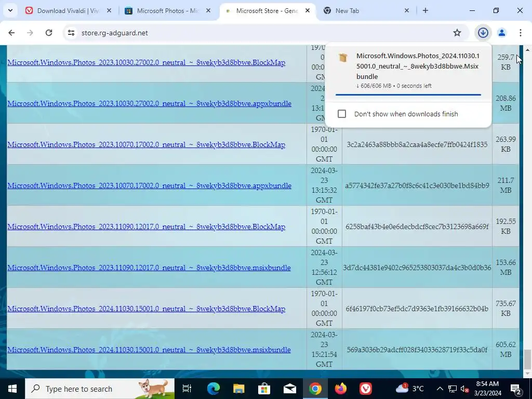Click the download progress bar
This screenshot has height=399, width=532.
[408, 95]
